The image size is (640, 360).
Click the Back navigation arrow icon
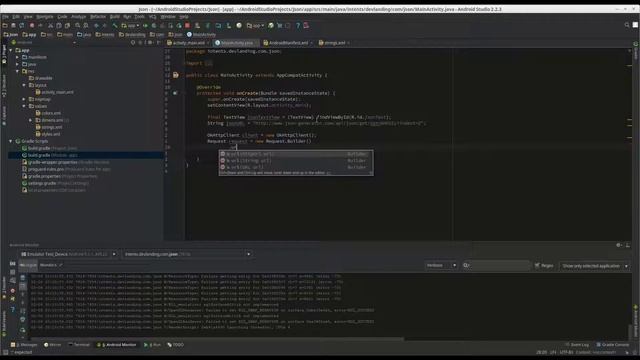click(x=96, y=25)
